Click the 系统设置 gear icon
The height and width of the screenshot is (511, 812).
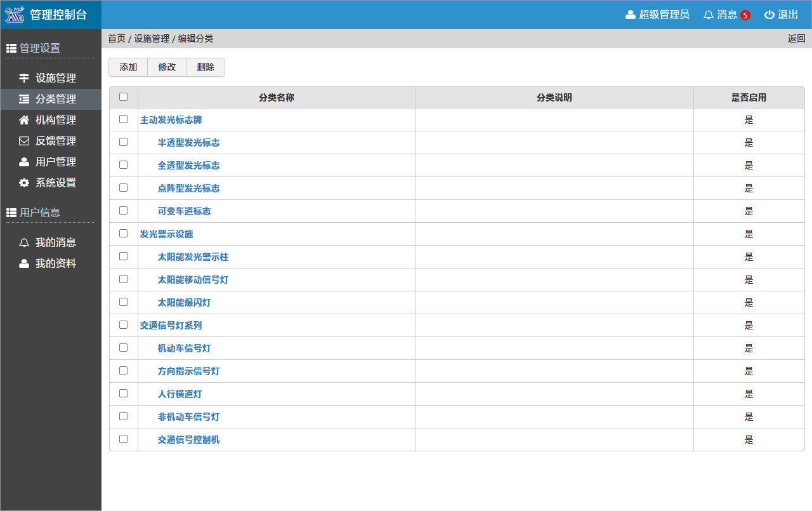pyautogui.click(x=24, y=183)
